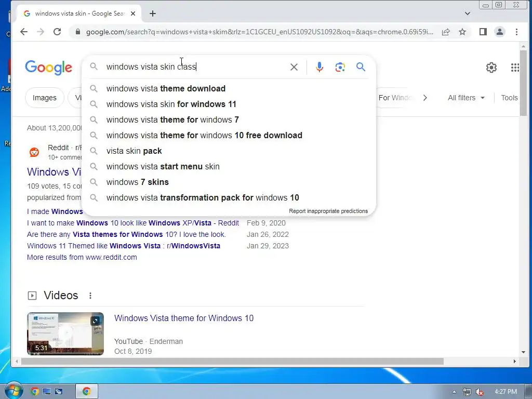Start voice search with microphone
532x399 pixels.
click(x=320, y=67)
